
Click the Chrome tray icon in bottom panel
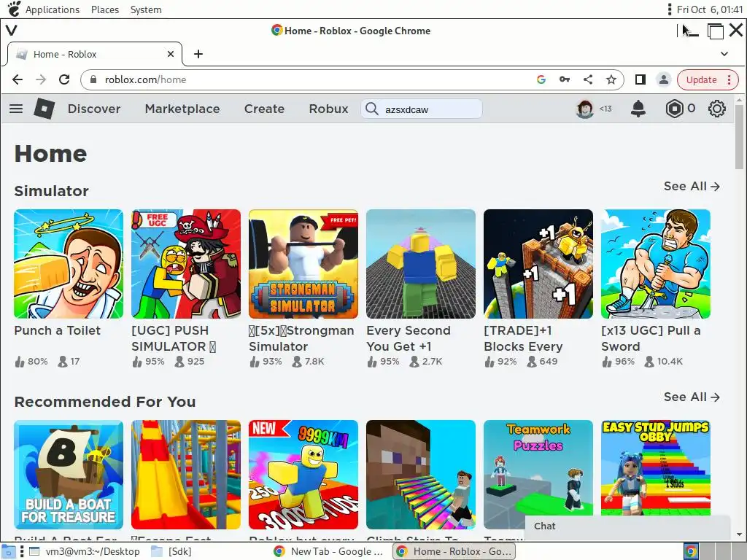click(691, 551)
